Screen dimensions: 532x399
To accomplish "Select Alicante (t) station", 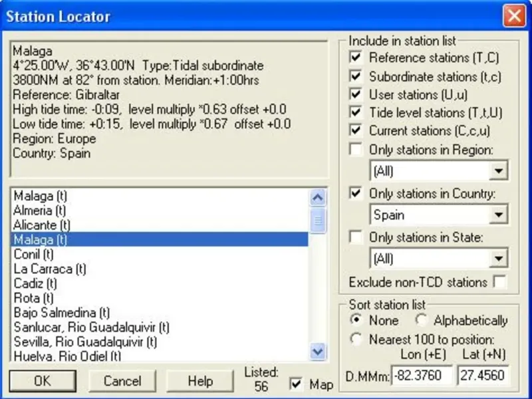I will pyautogui.click(x=160, y=225).
